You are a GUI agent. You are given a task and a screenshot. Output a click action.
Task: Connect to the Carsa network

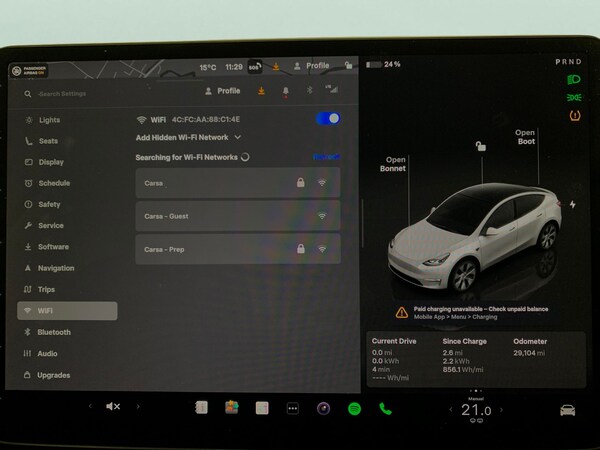(238, 183)
